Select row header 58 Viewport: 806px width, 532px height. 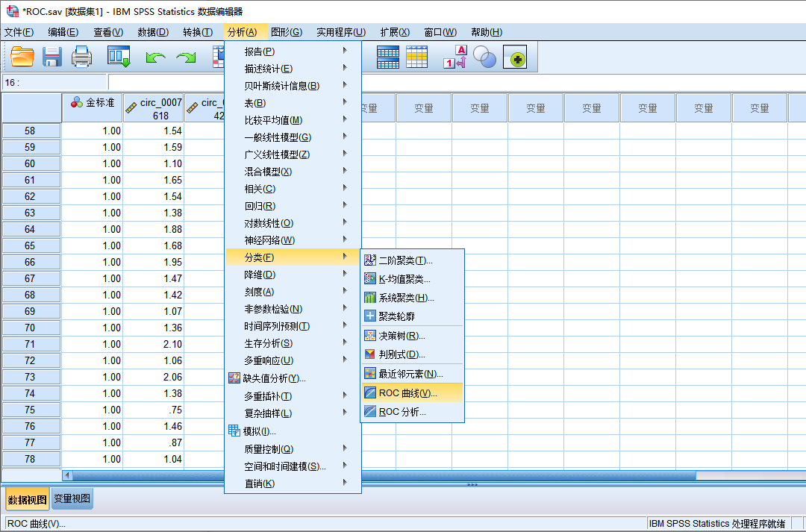pos(31,131)
